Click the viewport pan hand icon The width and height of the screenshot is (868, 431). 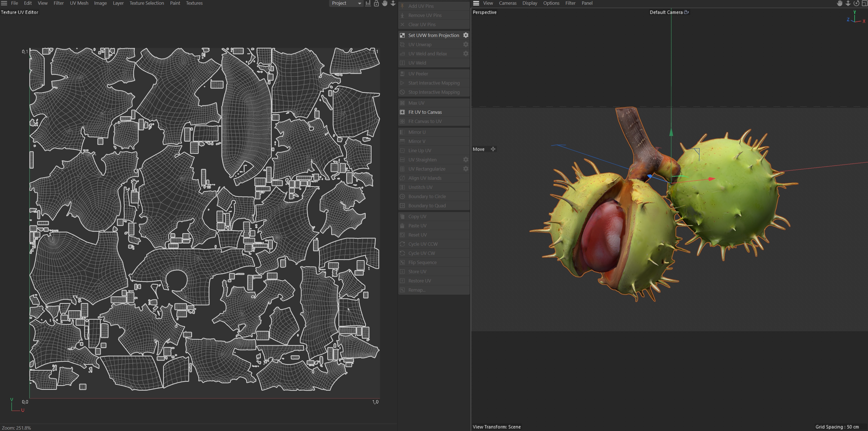tap(840, 3)
